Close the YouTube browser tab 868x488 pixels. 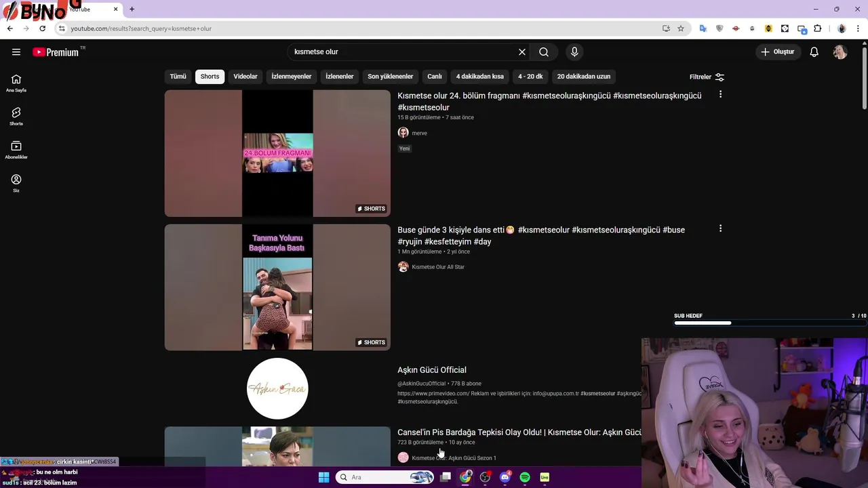[x=115, y=9]
